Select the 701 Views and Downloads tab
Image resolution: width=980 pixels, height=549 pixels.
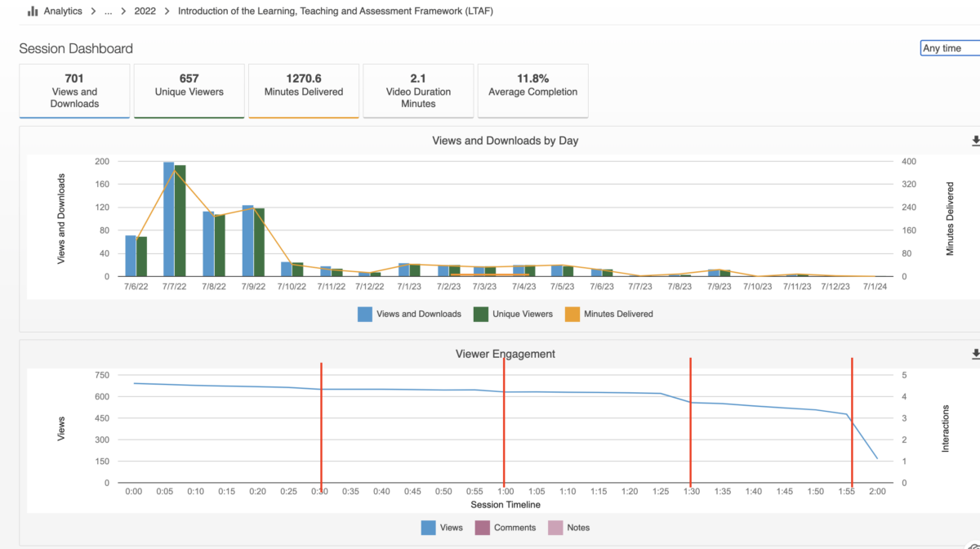pos(74,91)
